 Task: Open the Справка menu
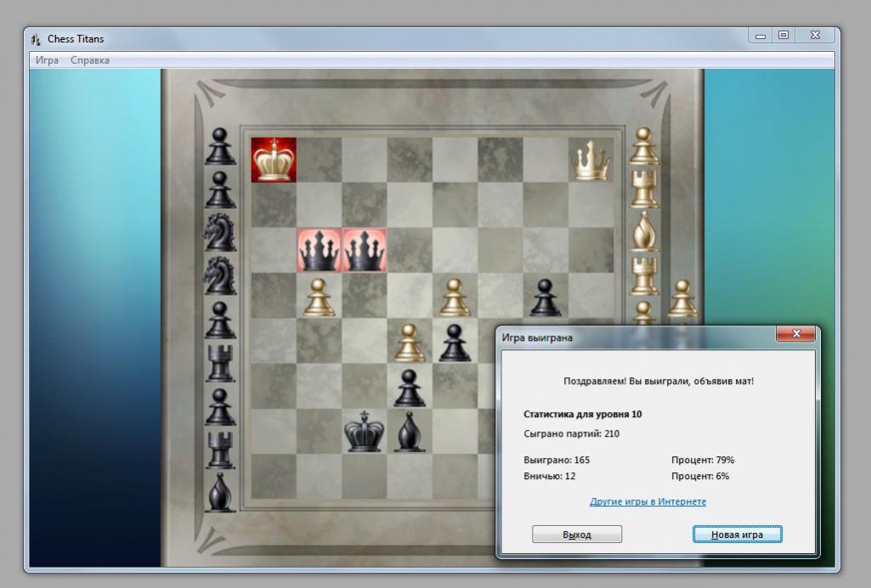pos(89,60)
